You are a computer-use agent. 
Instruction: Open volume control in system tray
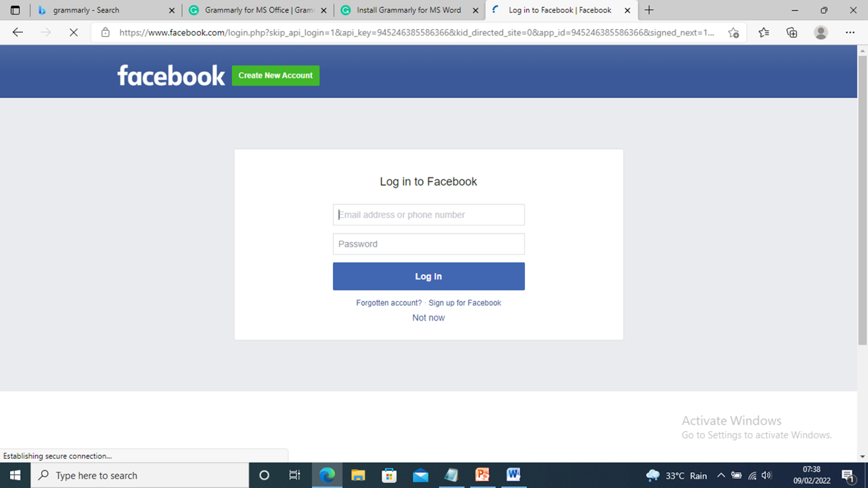pos(767,476)
